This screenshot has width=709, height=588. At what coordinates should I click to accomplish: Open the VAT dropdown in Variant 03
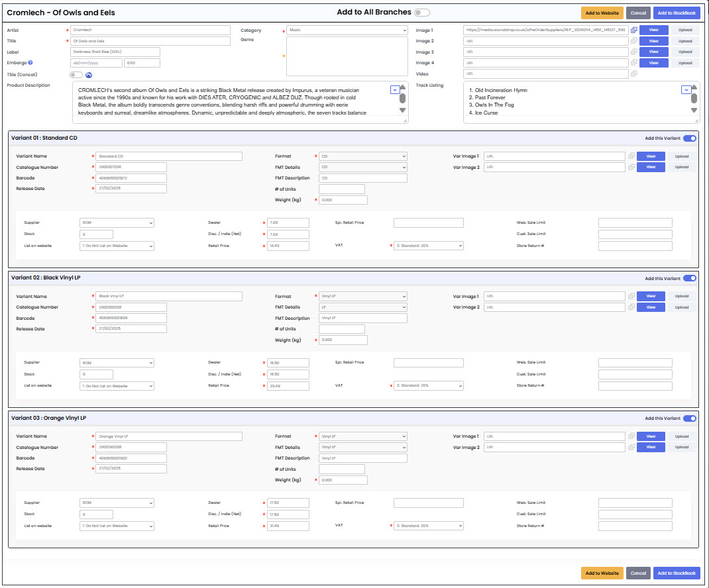click(428, 526)
